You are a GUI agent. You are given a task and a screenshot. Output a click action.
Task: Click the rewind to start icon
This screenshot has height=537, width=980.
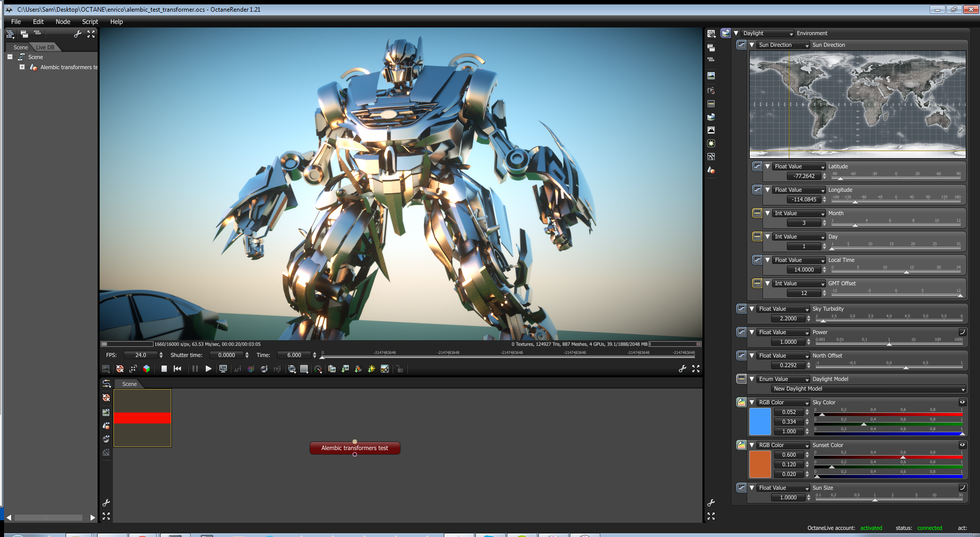tap(177, 369)
